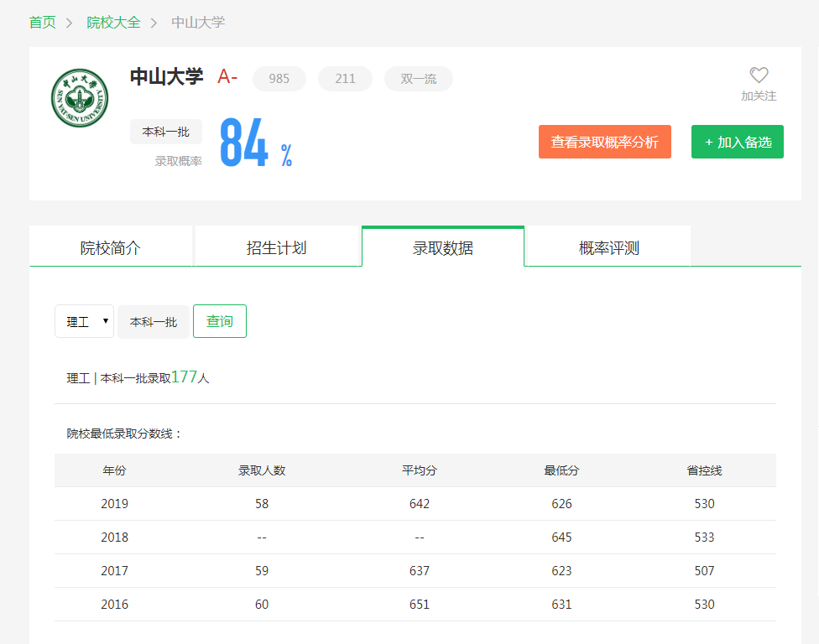Screen dimensions: 819x644
Task: Click the 双一流 tag
Action: click(x=419, y=79)
